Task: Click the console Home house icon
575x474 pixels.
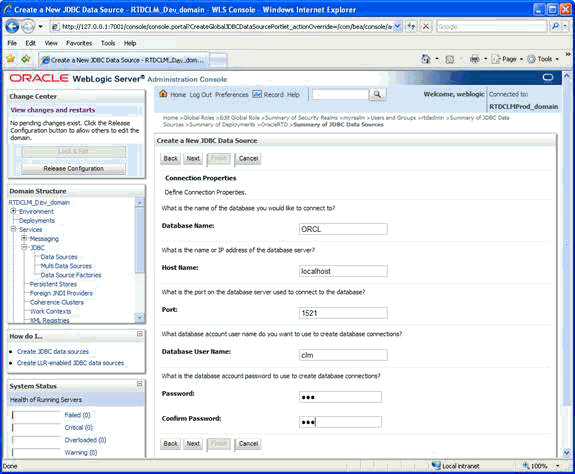Action: pyautogui.click(x=163, y=94)
